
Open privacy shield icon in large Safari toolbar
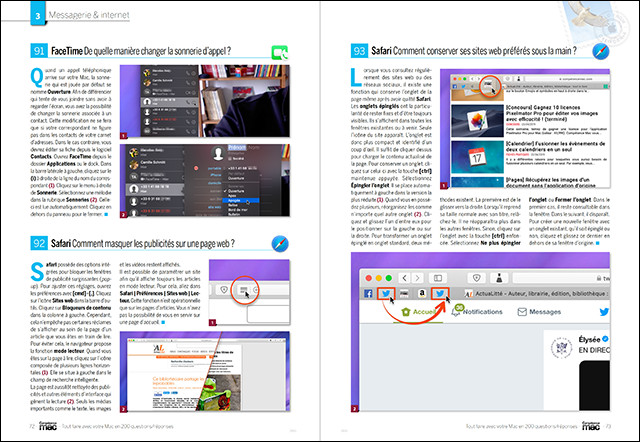tap(476, 278)
